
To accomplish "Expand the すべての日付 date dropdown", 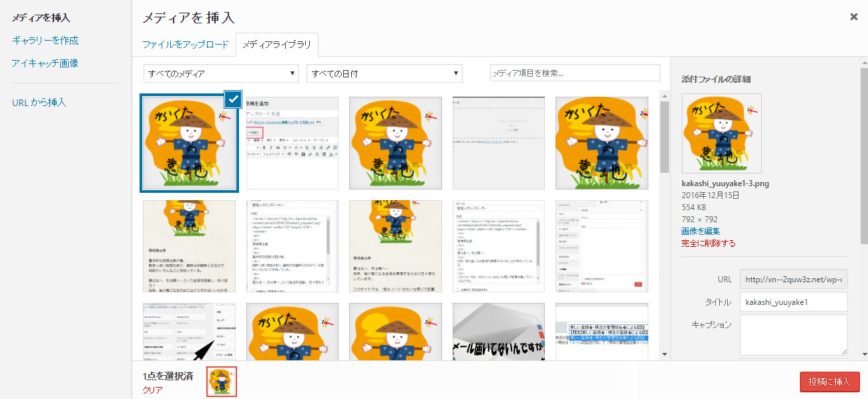I will click(384, 73).
